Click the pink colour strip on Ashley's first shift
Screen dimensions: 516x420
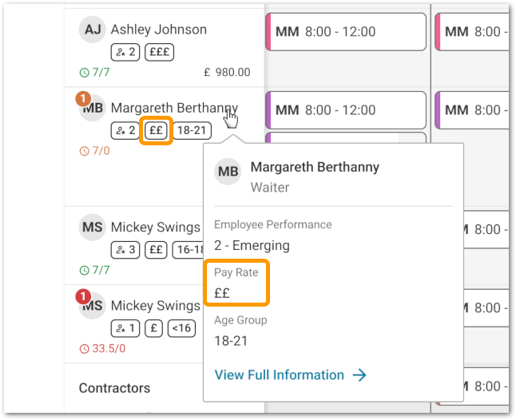[268, 32]
